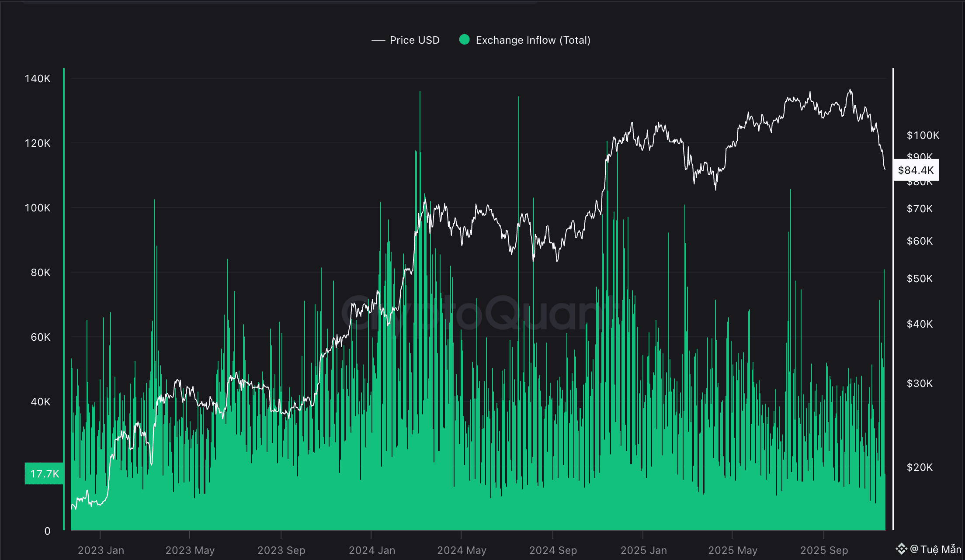The image size is (965, 560).
Task: Select the 2024 Jan x-axis marker
Action: [371, 550]
